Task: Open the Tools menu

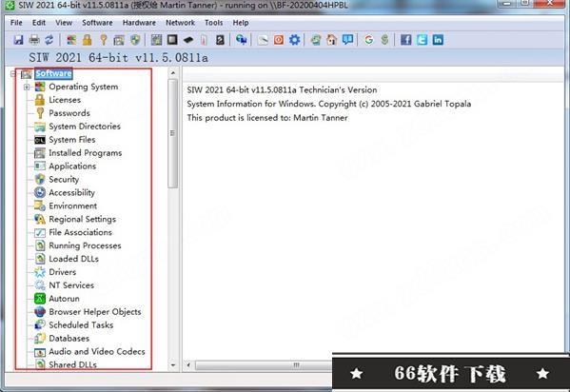Action: (x=213, y=23)
